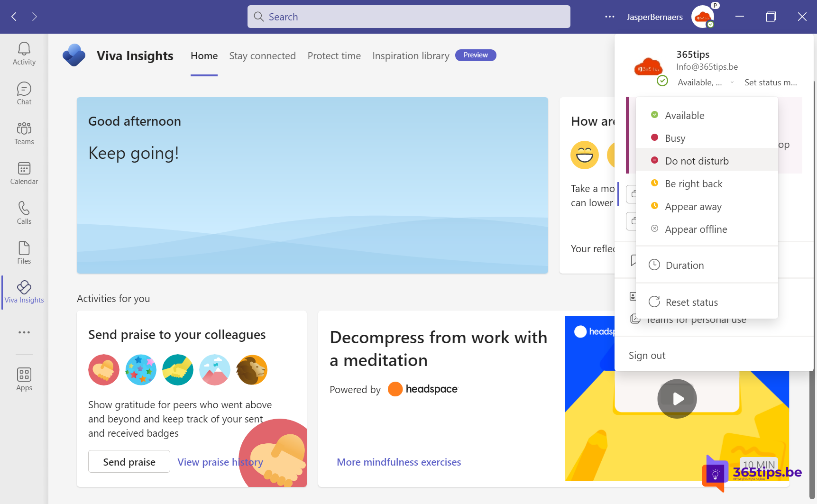The width and height of the screenshot is (817, 504).
Task: Switch to the Home tab
Action: (204, 56)
